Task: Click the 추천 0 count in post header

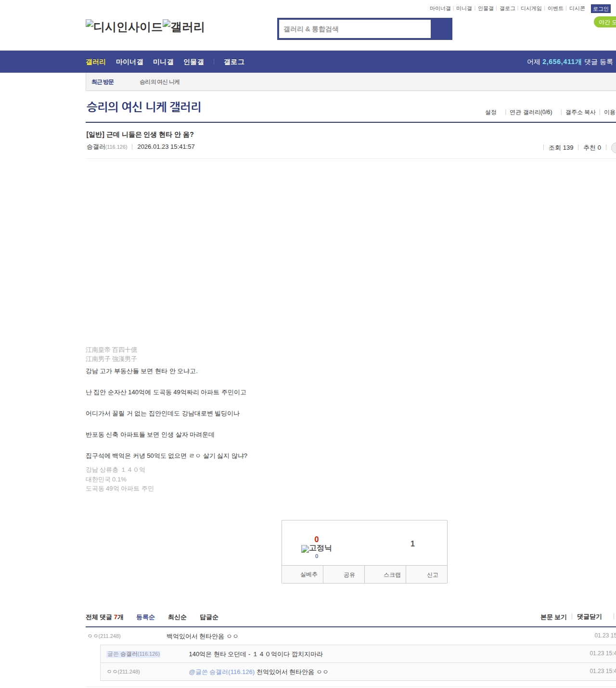Action: point(592,148)
